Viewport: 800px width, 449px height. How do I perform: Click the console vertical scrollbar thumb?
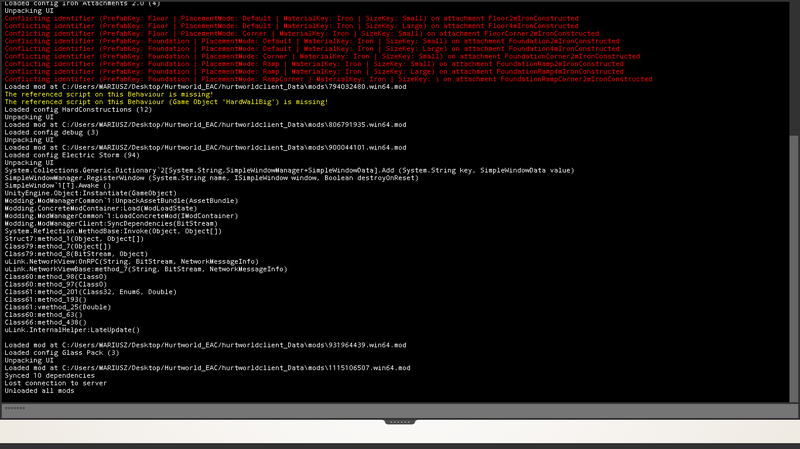(x=793, y=268)
